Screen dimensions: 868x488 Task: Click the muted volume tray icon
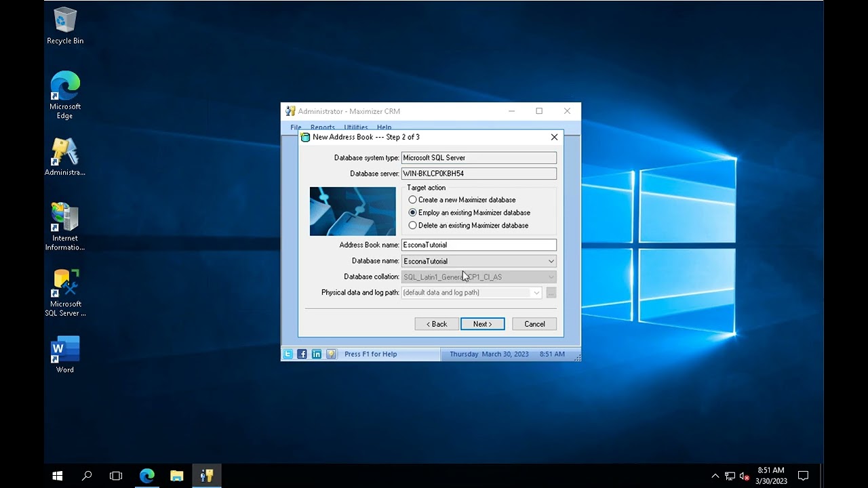pyautogui.click(x=744, y=476)
